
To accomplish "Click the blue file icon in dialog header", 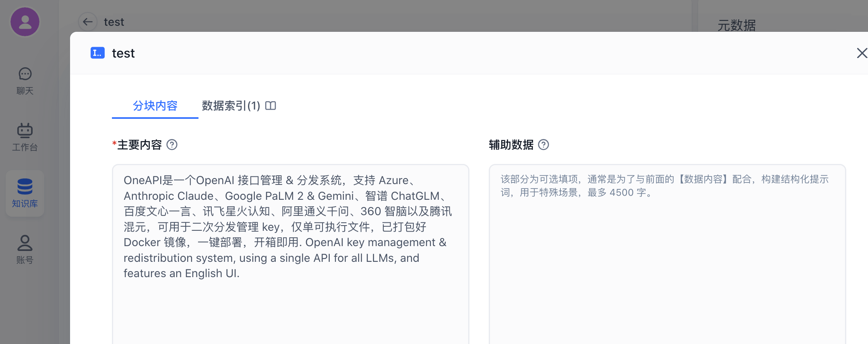I will click(97, 53).
